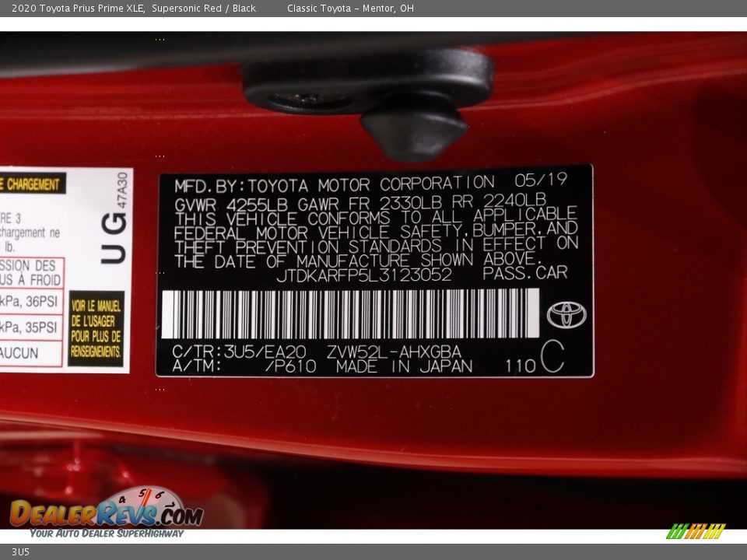Click the large letter 'C' on label

tap(552, 357)
